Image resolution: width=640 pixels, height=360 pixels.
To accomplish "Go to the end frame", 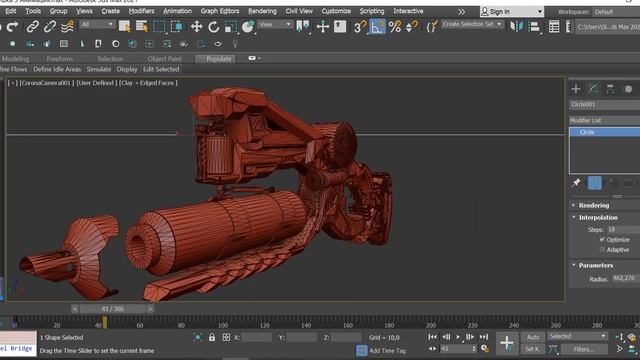I will click(484, 337).
